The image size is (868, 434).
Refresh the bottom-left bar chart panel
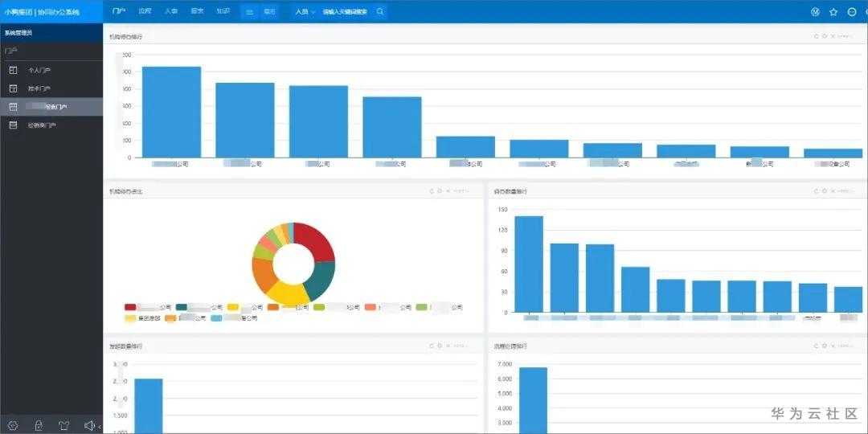[x=432, y=346]
